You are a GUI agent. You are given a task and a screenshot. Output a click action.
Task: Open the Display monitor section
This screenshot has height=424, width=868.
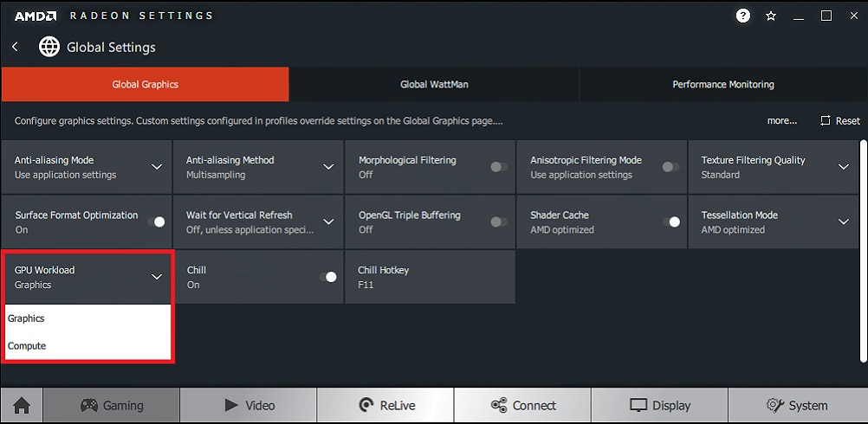[x=660, y=405]
